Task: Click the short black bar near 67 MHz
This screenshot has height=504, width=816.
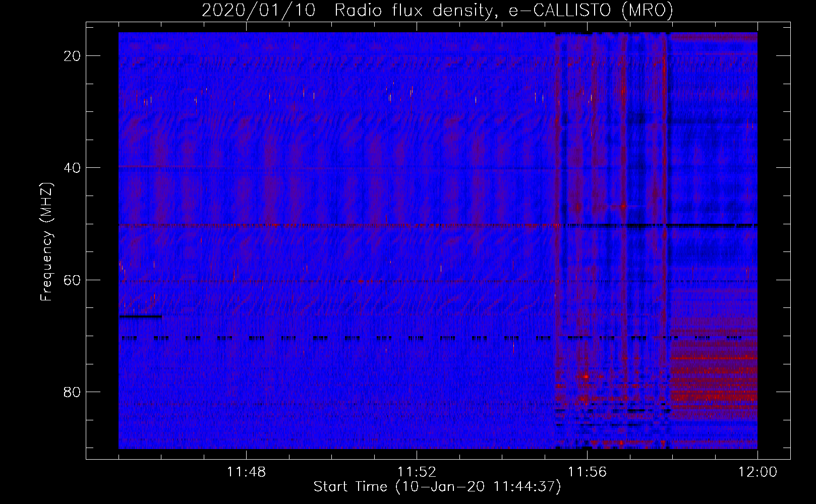Action: coord(141,317)
